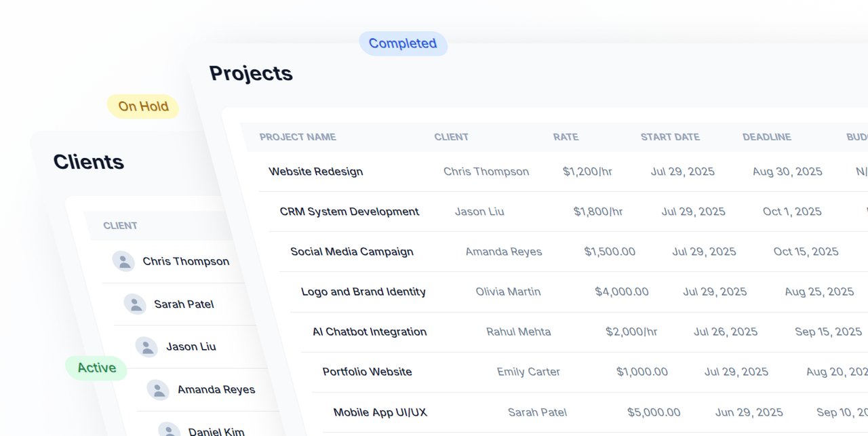Select Jason Liu in the Clients list

[191, 346]
